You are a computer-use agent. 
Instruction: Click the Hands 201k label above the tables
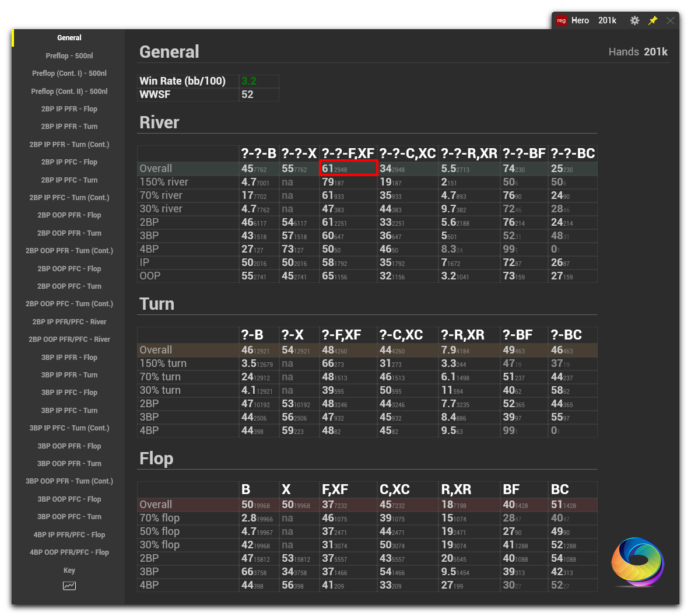639,51
